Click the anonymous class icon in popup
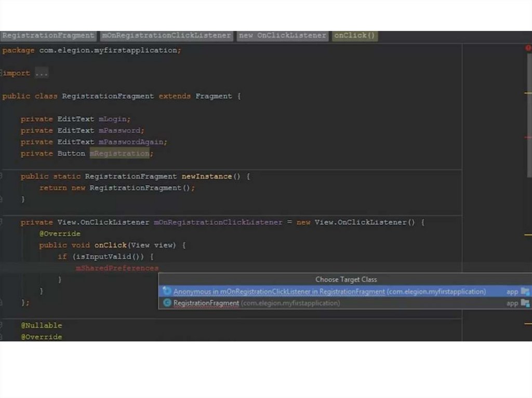532x398 pixels. point(167,292)
